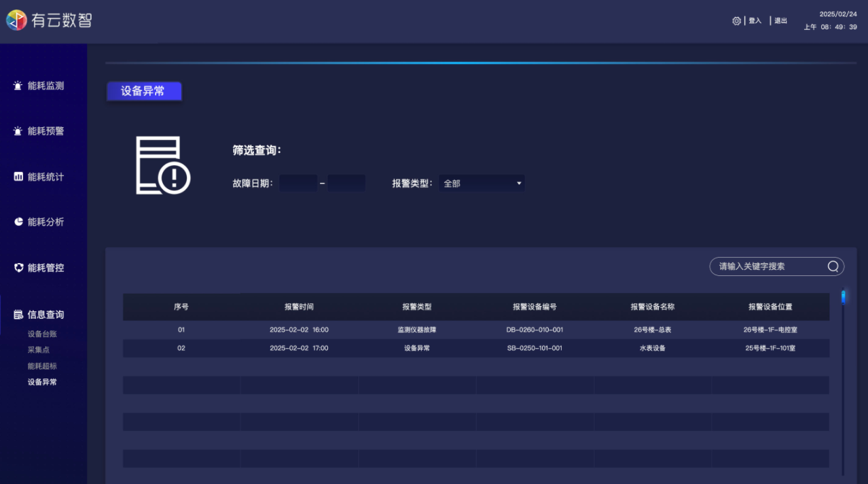The height and width of the screenshot is (484, 868).
Task: Click the 设备异常 header button
Action: point(144,91)
